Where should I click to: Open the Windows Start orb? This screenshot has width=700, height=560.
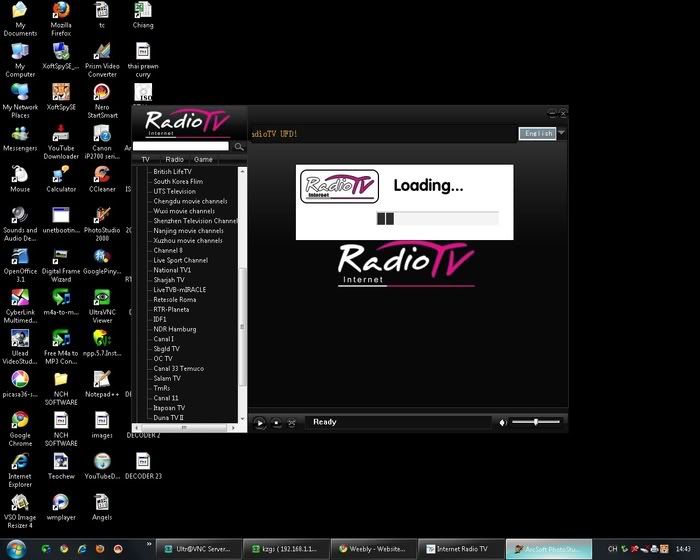point(16,549)
